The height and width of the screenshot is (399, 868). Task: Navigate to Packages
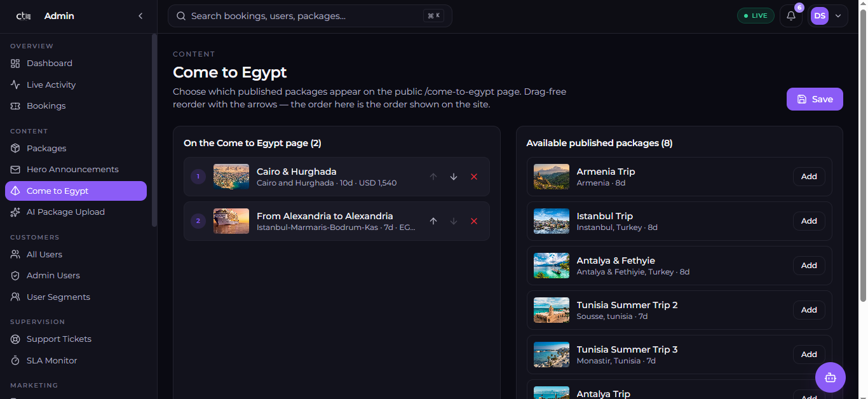click(76, 148)
